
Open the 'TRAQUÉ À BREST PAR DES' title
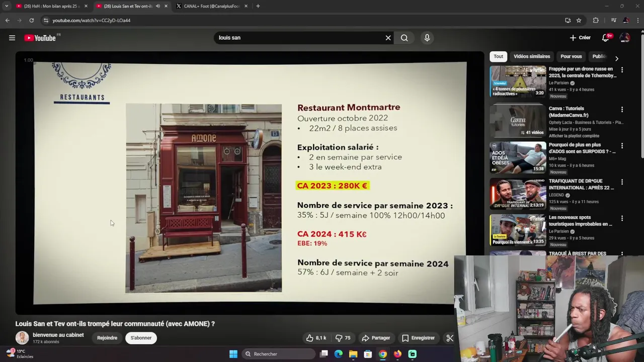click(x=577, y=253)
